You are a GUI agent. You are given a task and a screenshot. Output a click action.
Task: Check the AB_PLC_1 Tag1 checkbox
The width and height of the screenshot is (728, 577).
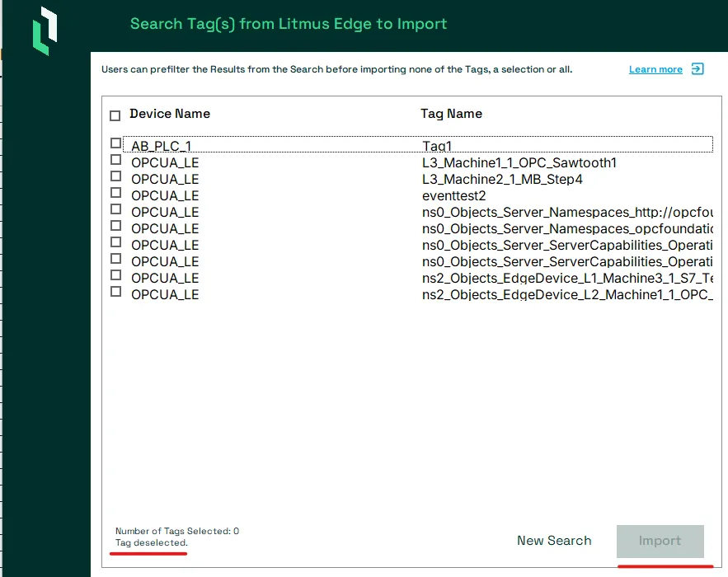(x=116, y=143)
